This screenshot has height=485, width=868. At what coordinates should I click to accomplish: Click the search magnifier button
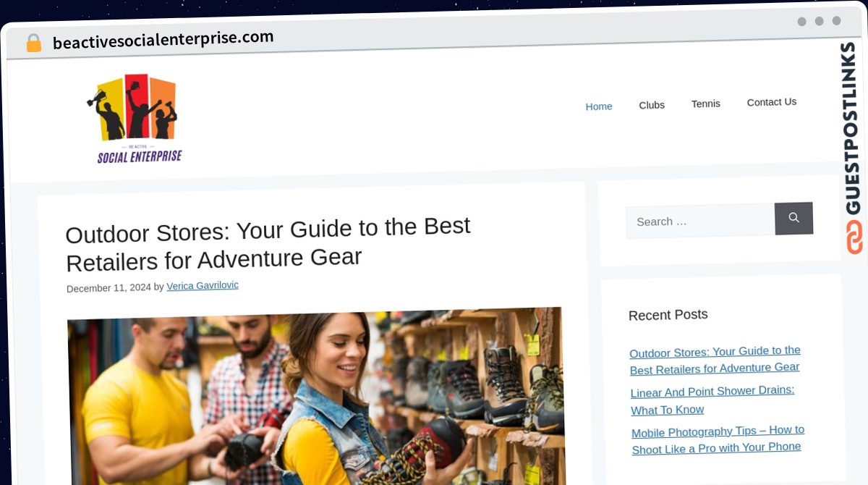pos(793,218)
